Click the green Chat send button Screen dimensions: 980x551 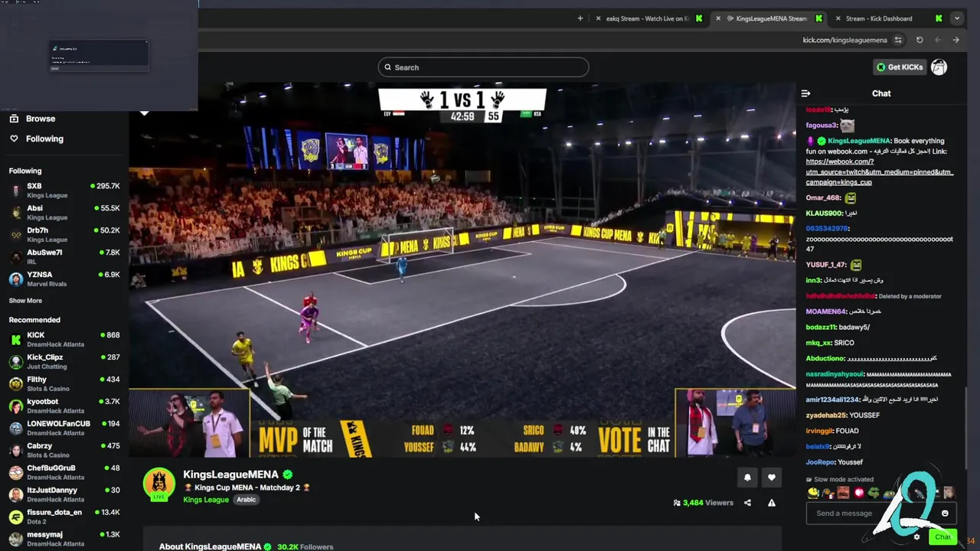click(942, 536)
